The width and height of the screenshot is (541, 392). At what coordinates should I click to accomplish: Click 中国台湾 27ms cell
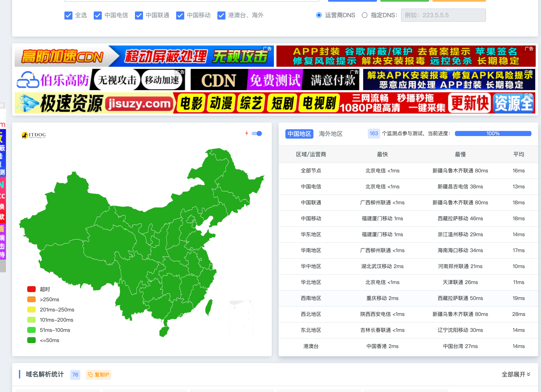(460, 347)
